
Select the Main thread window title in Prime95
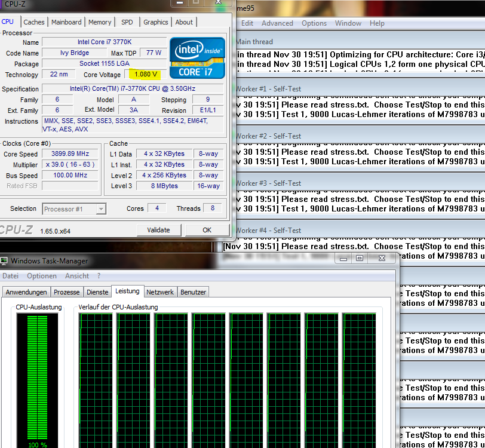(x=254, y=42)
